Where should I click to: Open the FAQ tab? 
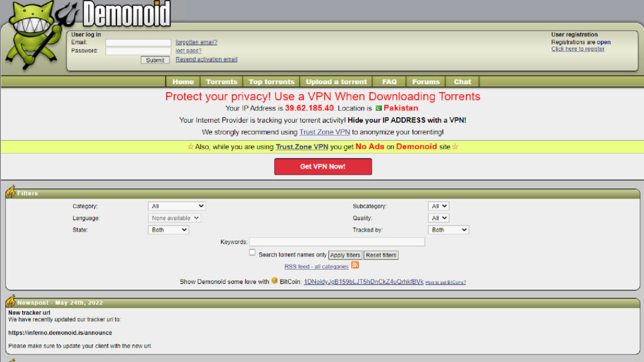pos(389,82)
